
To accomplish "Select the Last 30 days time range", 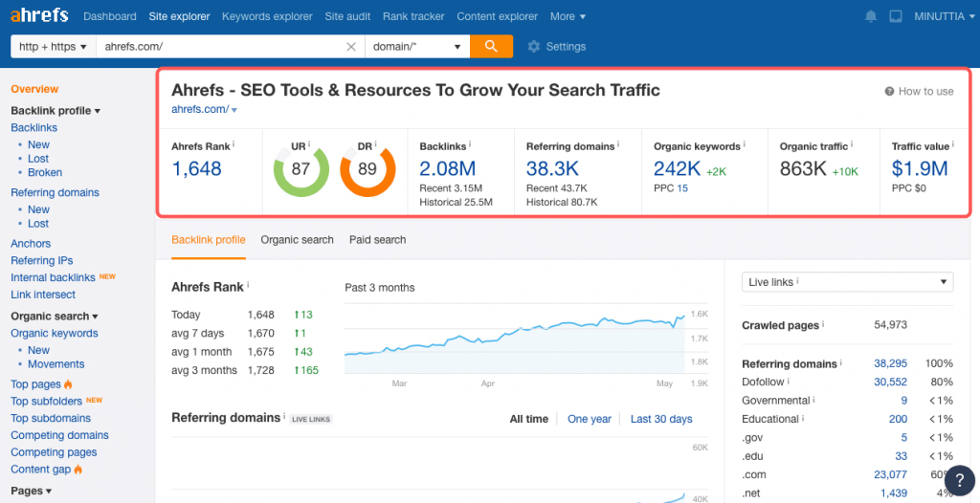I will coord(661,419).
